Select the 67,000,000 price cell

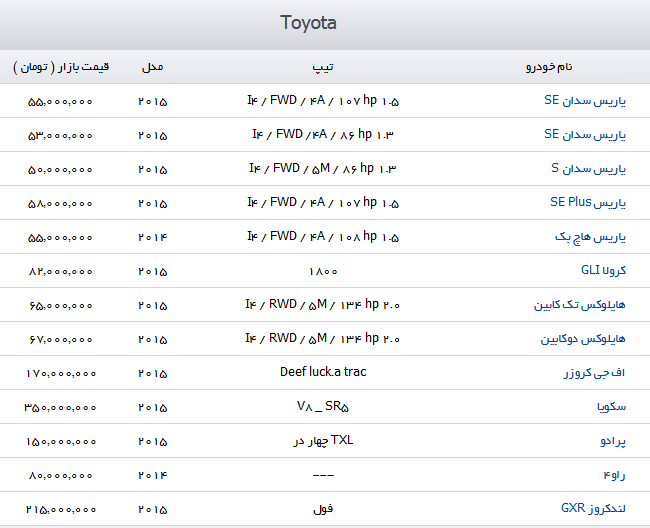(x=61, y=339)
